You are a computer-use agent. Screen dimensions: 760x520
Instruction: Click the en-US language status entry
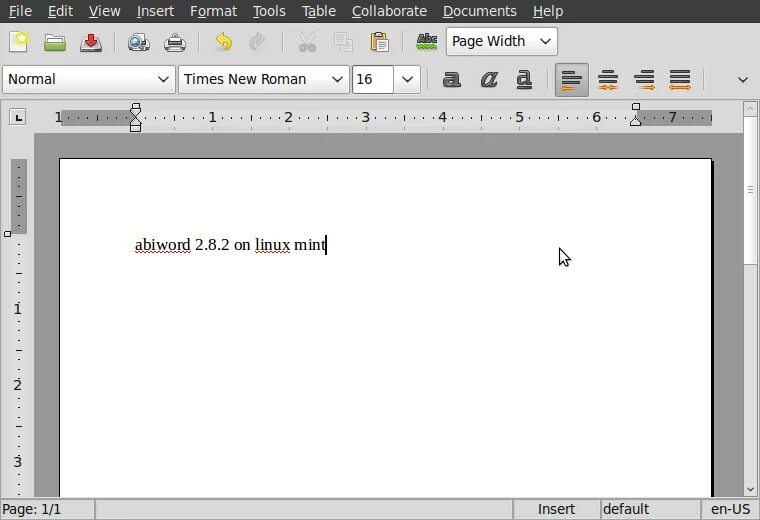pos(730,509)
